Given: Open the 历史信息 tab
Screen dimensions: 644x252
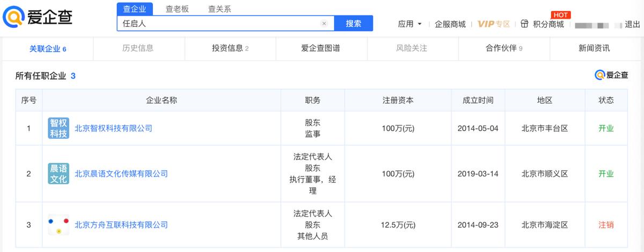Looking at the screenshot, I should coord(138,48).
